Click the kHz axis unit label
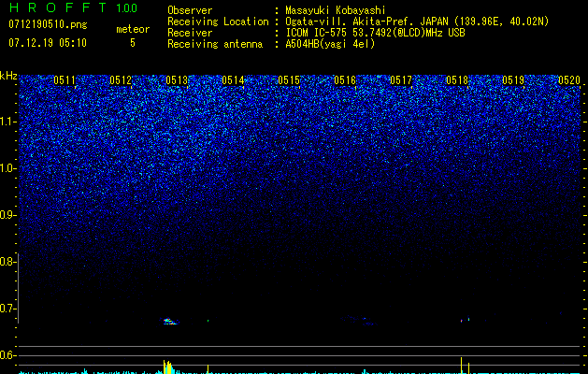 click(x=8, y=76)
